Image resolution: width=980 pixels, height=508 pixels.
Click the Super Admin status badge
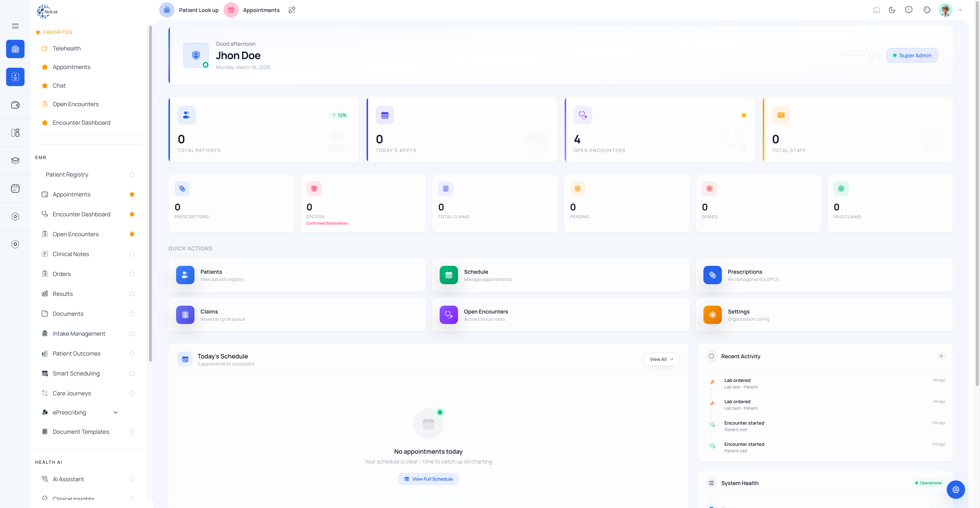click(x=912, y=55)
